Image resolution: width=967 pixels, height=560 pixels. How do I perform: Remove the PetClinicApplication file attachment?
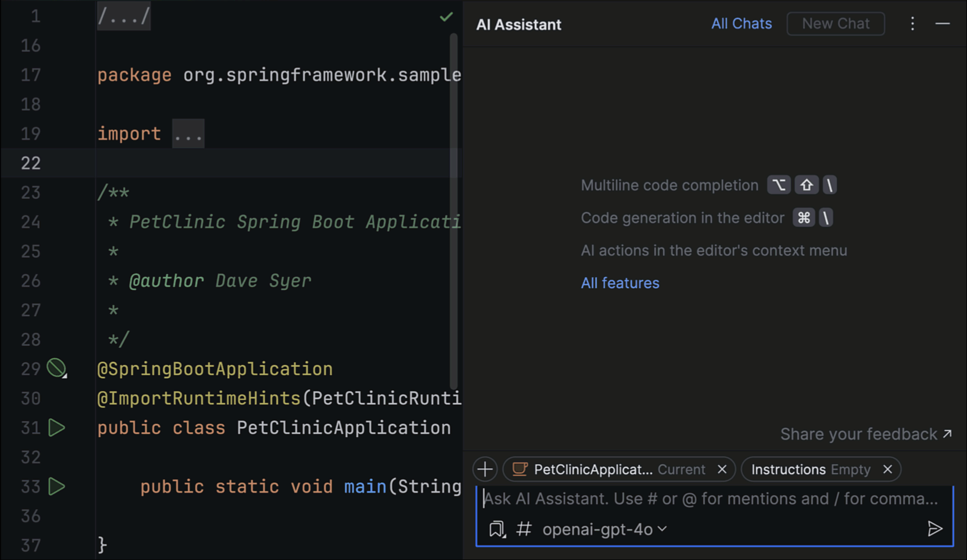click(722, 469)
